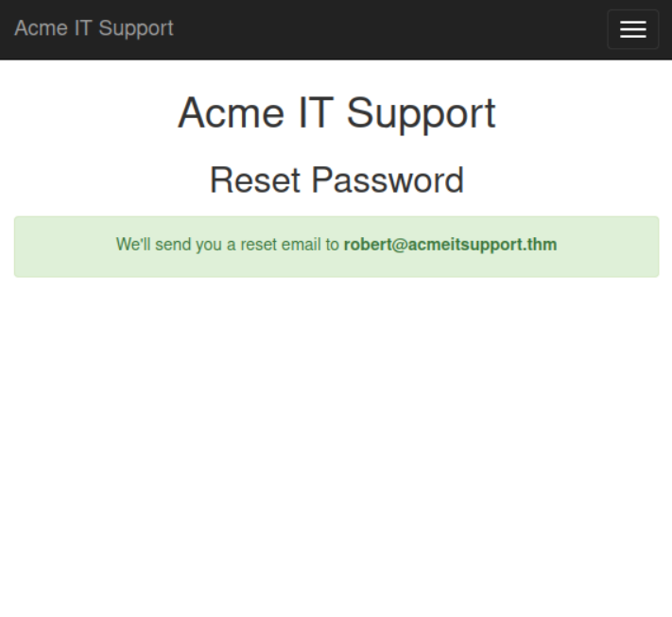
Task: Click the Acme IT Support navbar brand link
Action: pos(94,28)
